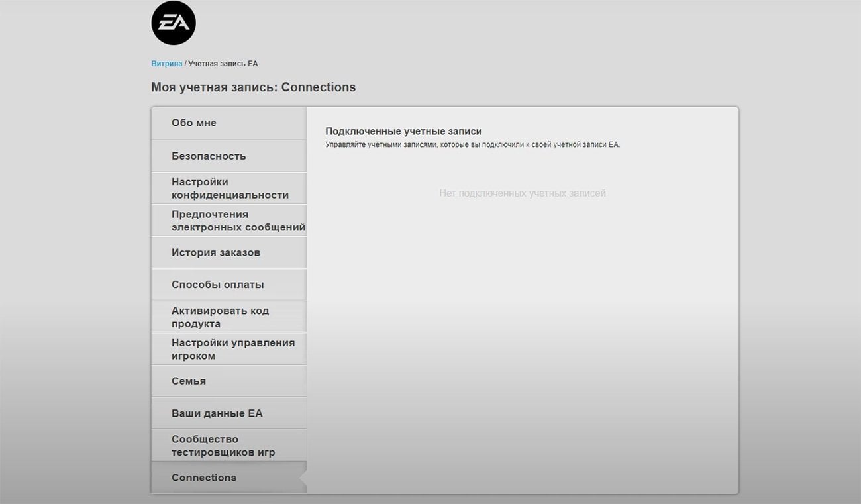861x504 pixels.
Task: Click heading Моя учетная запись: Connections
Action: click(254, 87)
